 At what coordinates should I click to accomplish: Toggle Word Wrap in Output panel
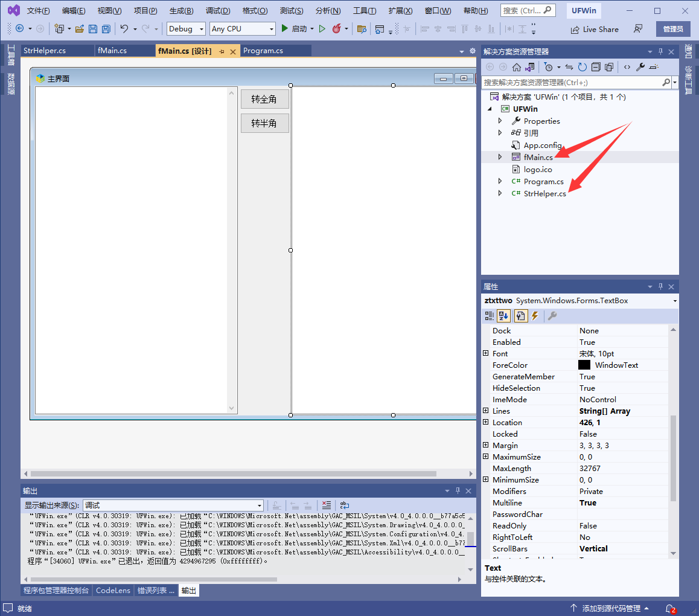(x=345, y=505)
